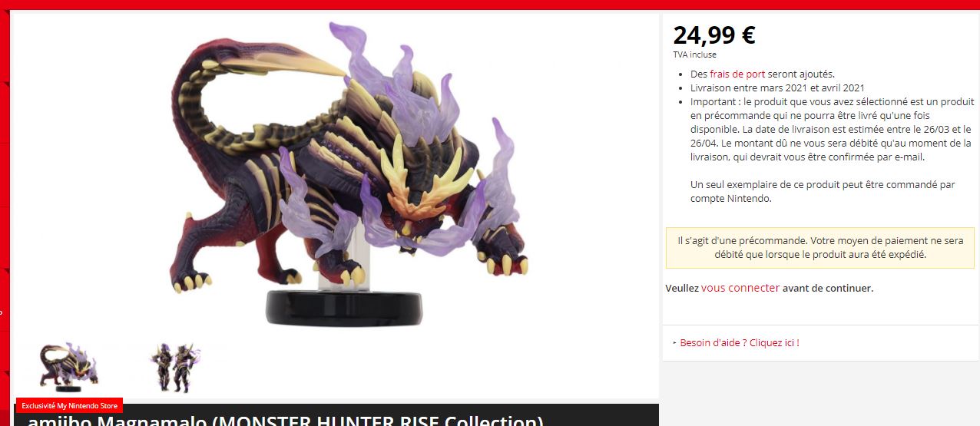980x426 pixels.
Task: Click 'avant de continuer' text after login link
Action: [x=828, y=289]
